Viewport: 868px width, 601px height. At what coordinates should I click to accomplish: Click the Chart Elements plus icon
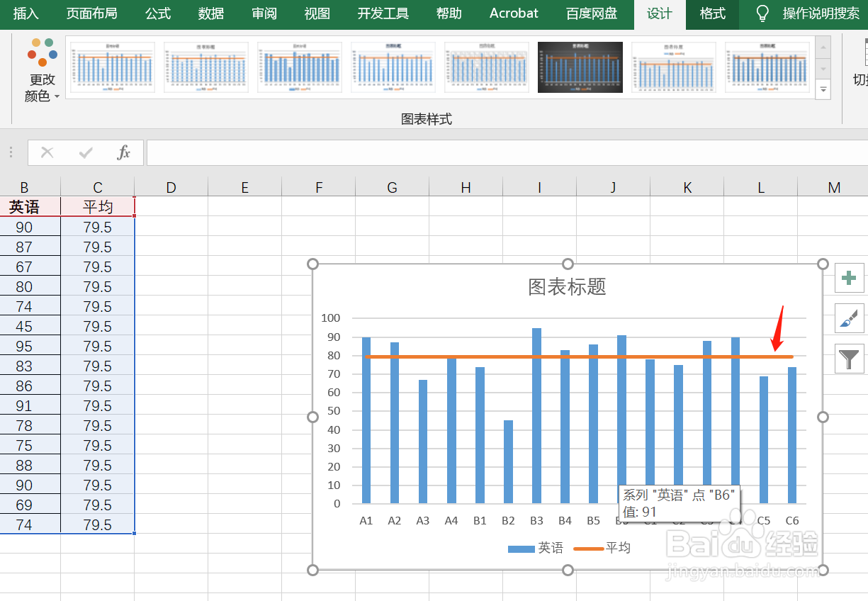tap(850, 278)
